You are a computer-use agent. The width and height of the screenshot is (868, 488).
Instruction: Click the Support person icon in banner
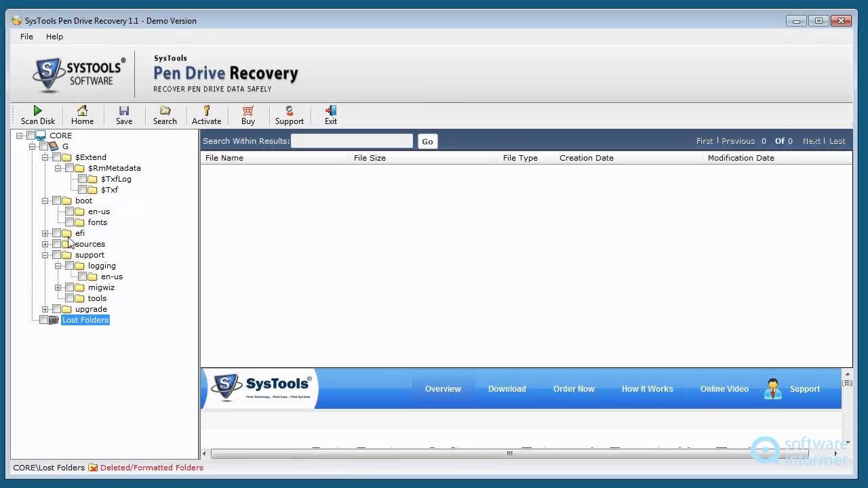(x=772, y=389)
